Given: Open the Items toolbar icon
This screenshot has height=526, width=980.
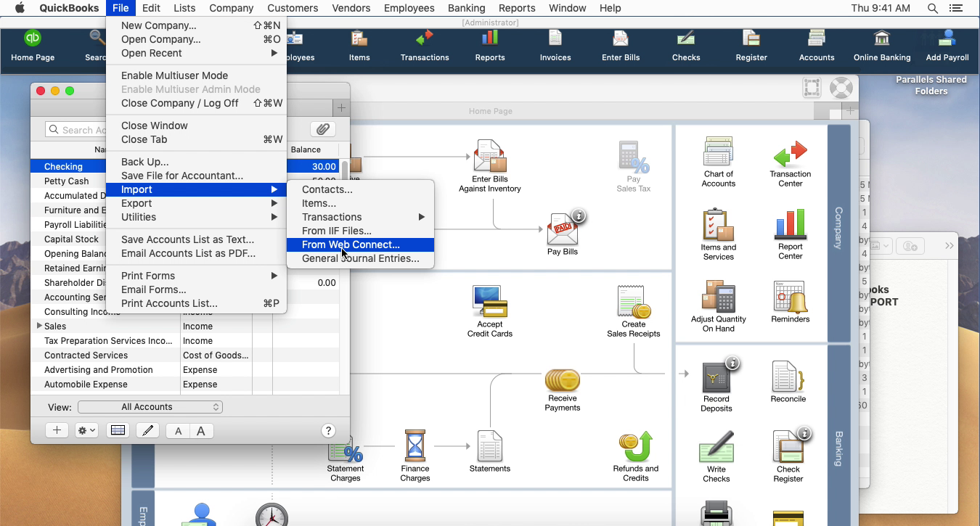Looking at the screenshot, I should point(359,46).
